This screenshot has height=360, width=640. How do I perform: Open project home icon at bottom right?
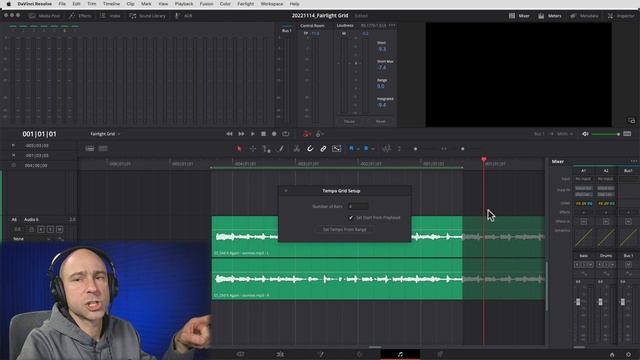pos(611,355)
